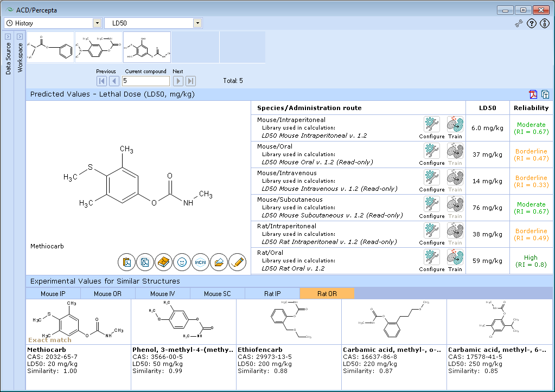Switch to Rat IP tab
The height and width of the screenshot is (392, 555).
272,294
